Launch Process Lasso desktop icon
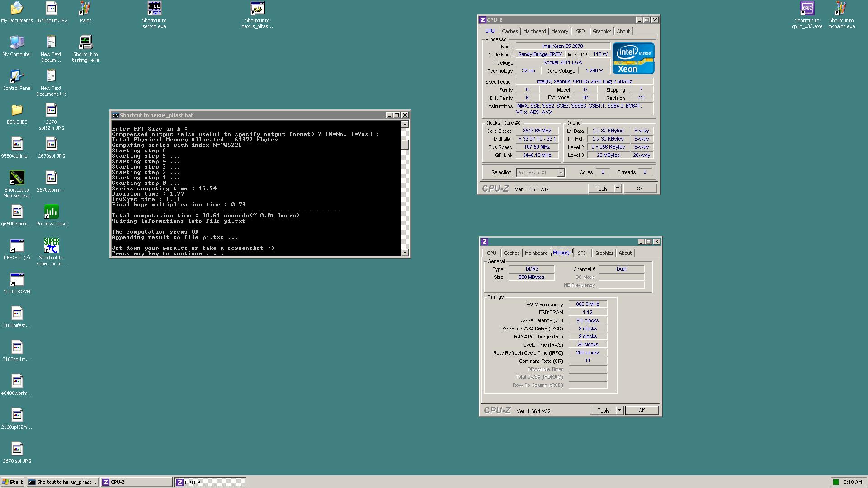This screenshot has width=868, height=488. click(x=51, y=216)
